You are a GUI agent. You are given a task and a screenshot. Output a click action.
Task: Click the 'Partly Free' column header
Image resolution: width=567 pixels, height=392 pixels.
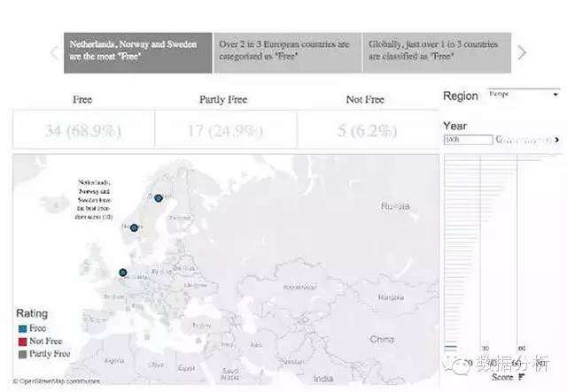[223, 99]
